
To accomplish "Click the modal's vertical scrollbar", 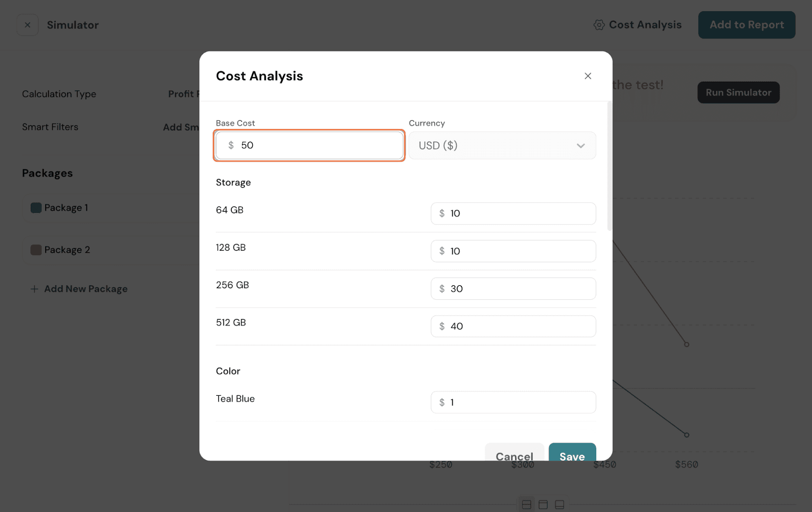I will [610, 166].
